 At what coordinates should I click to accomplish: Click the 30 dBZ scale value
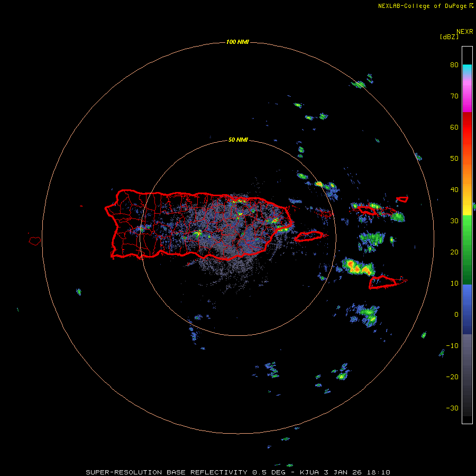[454, 221]
